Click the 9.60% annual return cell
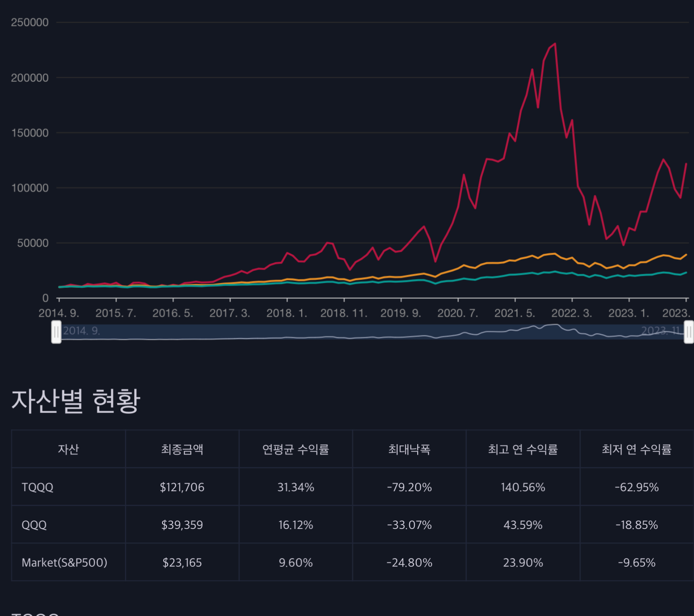The image size is (694, 616). (296, 563)
